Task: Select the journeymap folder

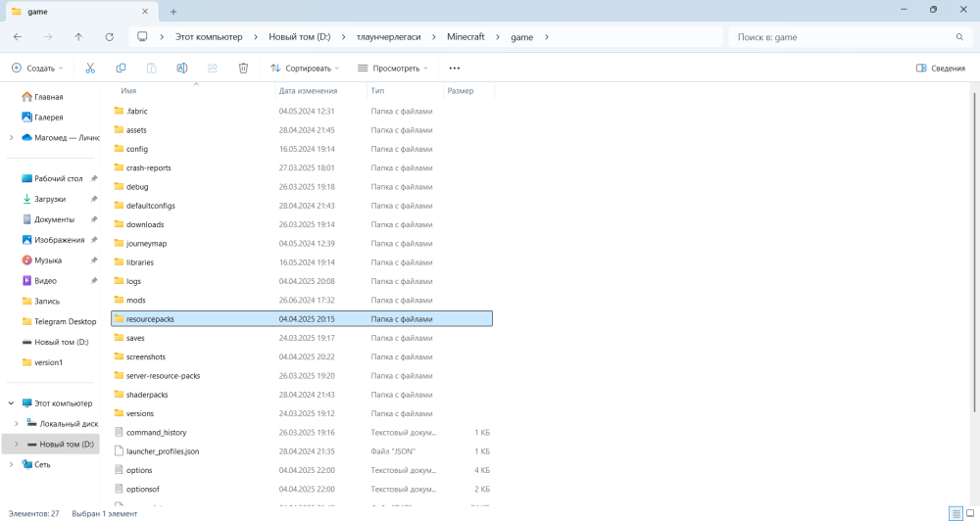Action: [302, 244]
